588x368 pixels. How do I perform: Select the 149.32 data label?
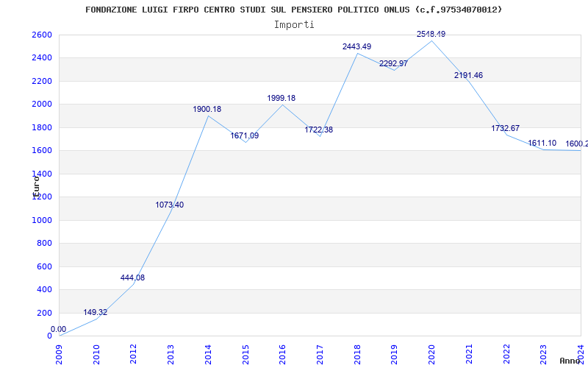(x=96, y=312)
